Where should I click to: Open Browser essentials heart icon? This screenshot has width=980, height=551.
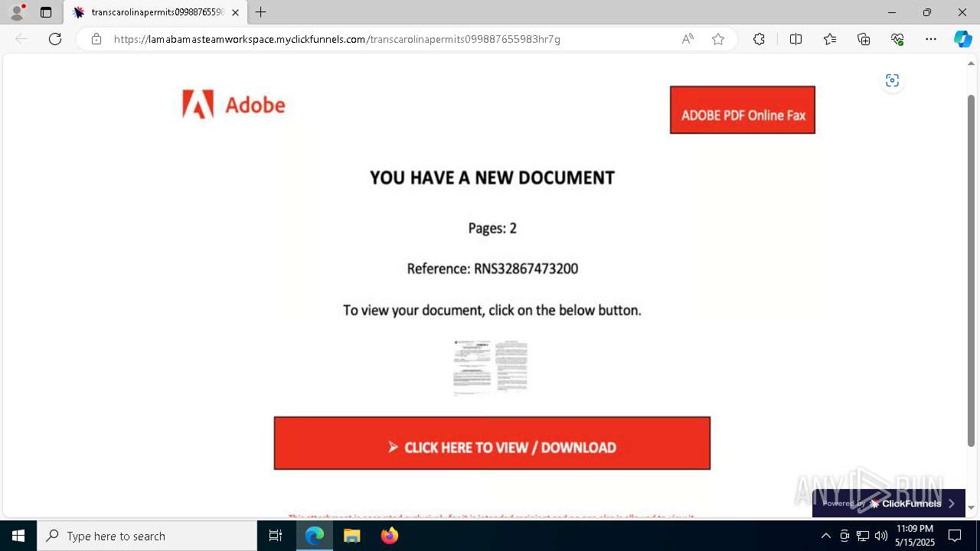897,39
